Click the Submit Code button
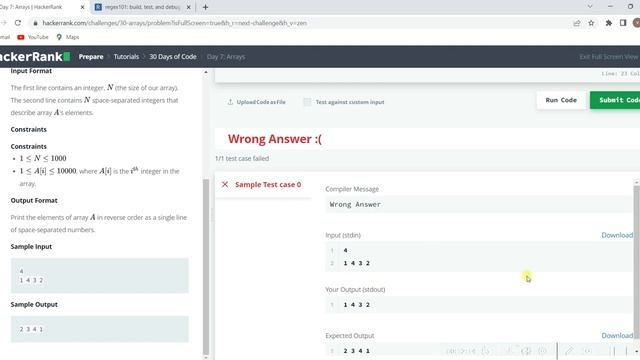 (x=615, y=100)
